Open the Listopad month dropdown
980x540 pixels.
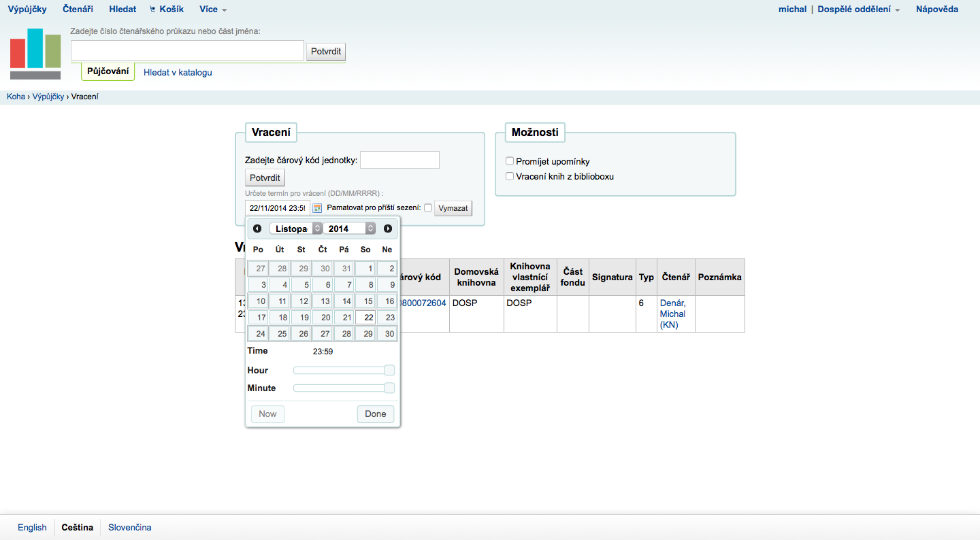click(296, 229)
